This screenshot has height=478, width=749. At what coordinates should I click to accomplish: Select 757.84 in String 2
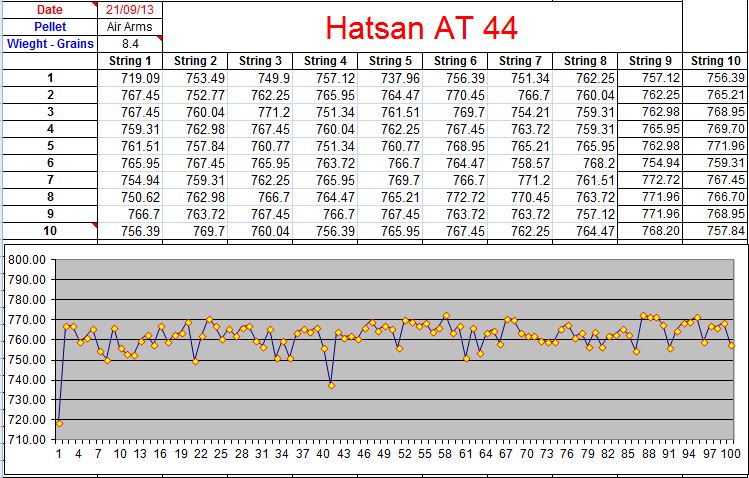[195, 146]
